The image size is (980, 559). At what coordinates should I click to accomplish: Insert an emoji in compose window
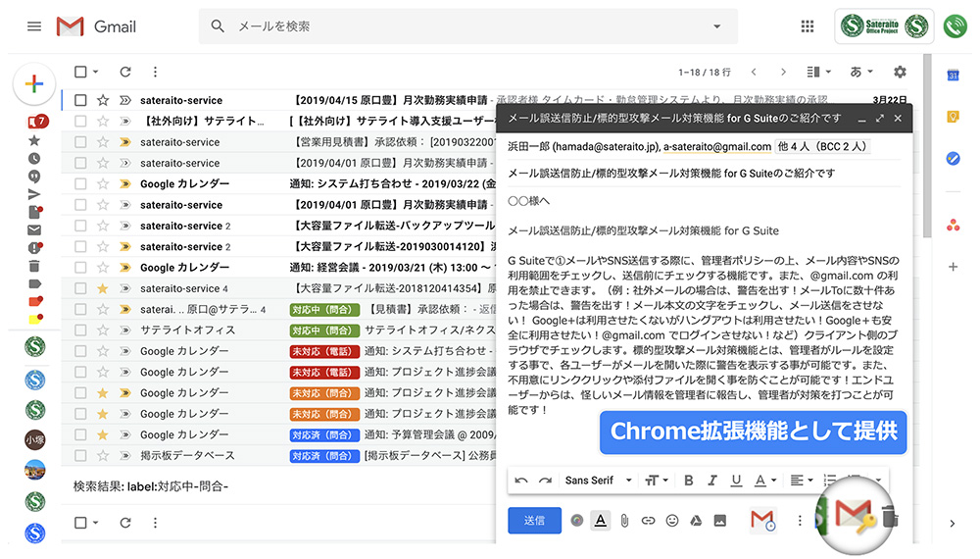(x=672, y=520)
